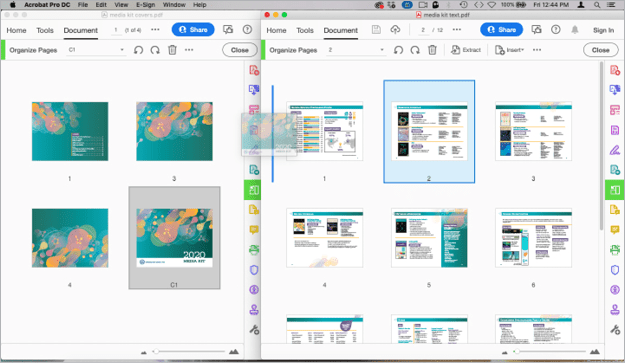Rotate clockwise in media kit text window
The height and width of the screenshot is (363, 625).
pos(415,50)
